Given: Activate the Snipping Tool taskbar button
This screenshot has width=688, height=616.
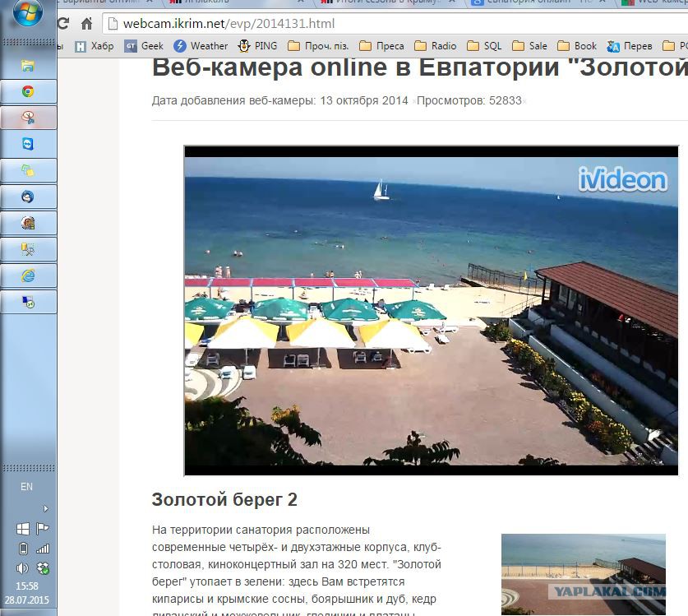Looking at the screenshot, I should point(28,118).
